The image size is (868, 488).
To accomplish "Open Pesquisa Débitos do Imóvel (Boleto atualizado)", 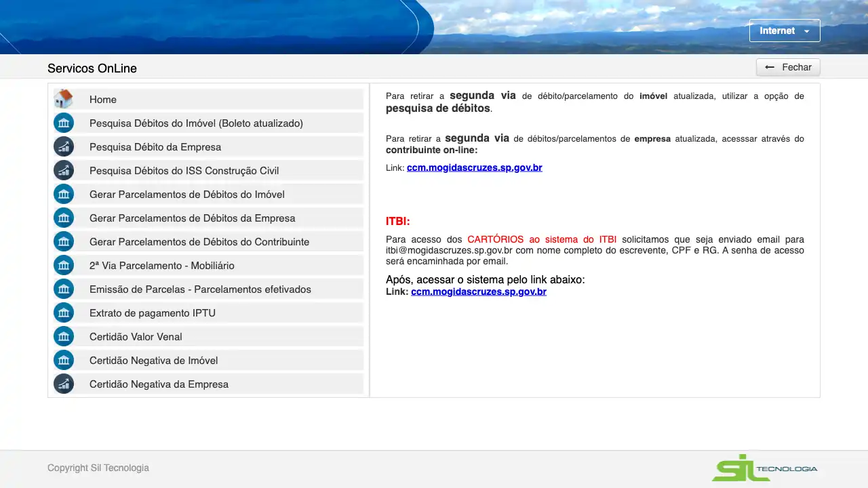I will click(x=208, y=123).
